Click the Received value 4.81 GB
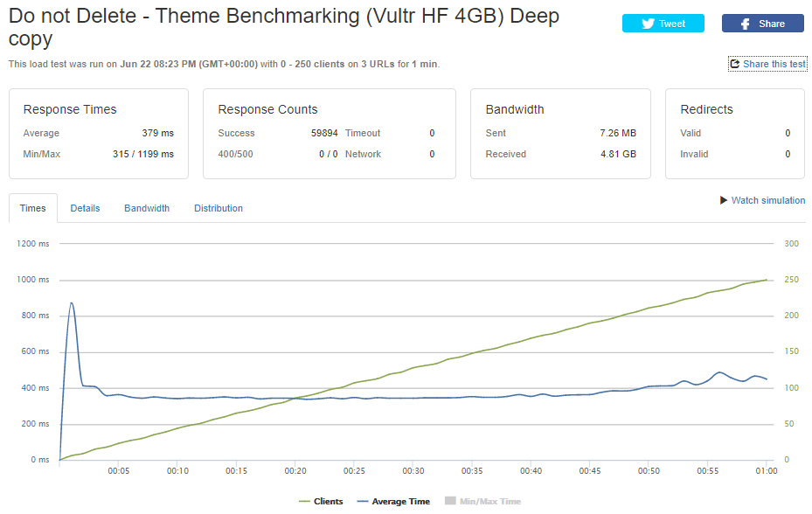The image size is (812, 514). coord(618,154)
